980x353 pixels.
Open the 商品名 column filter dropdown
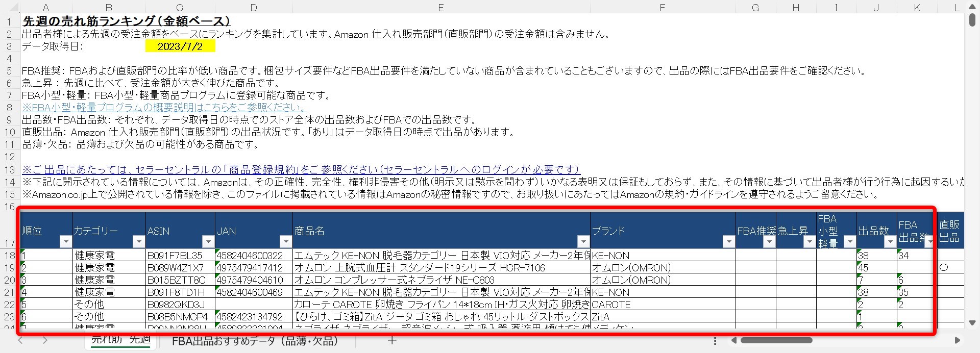coord(583,242)
